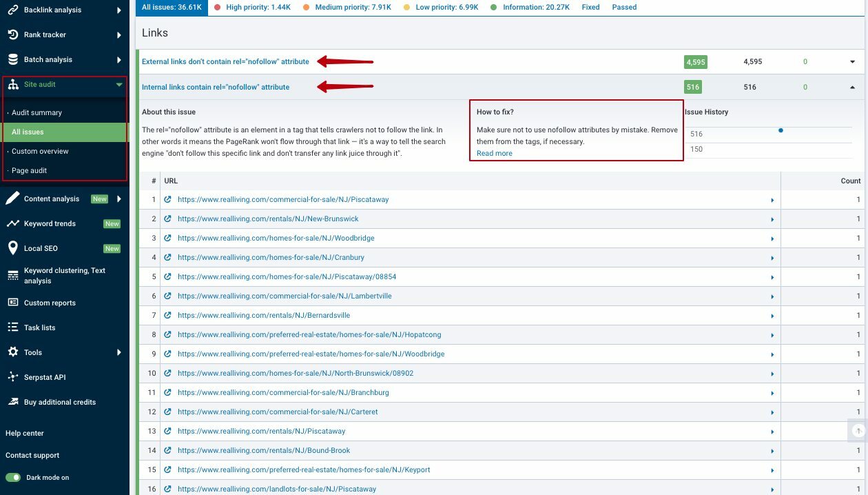The height and width of the screenshot is (495, 868).
Task: Open external link icon for commercial-for-sale/NJ/Branchburg
Action: [x=167, y=392]
